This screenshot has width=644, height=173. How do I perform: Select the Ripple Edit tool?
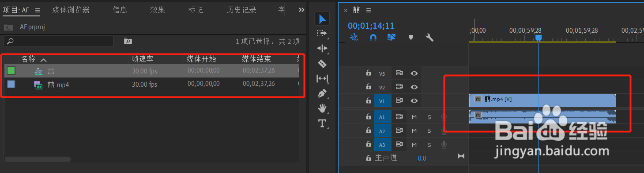(x=322, y=48)
